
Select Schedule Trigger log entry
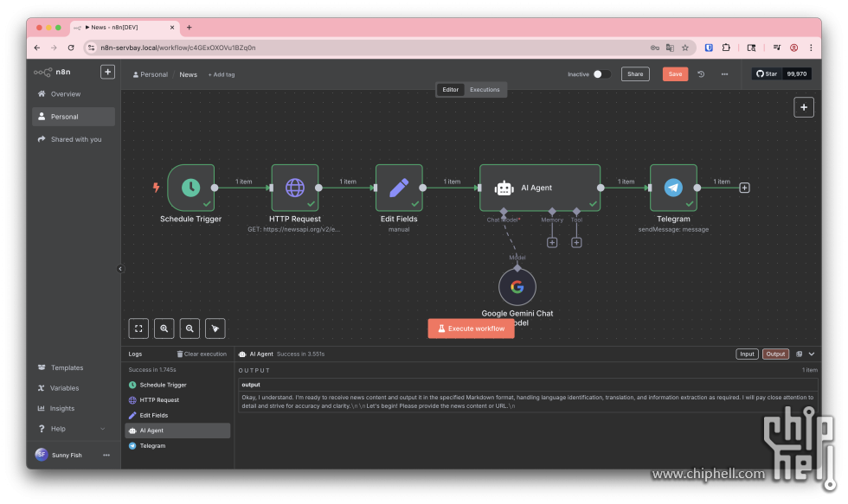click(x=177, y=385)
